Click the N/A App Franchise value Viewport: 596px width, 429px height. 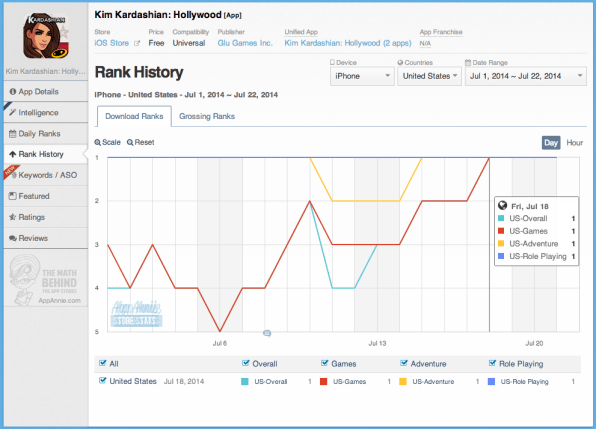coord(425,44)
